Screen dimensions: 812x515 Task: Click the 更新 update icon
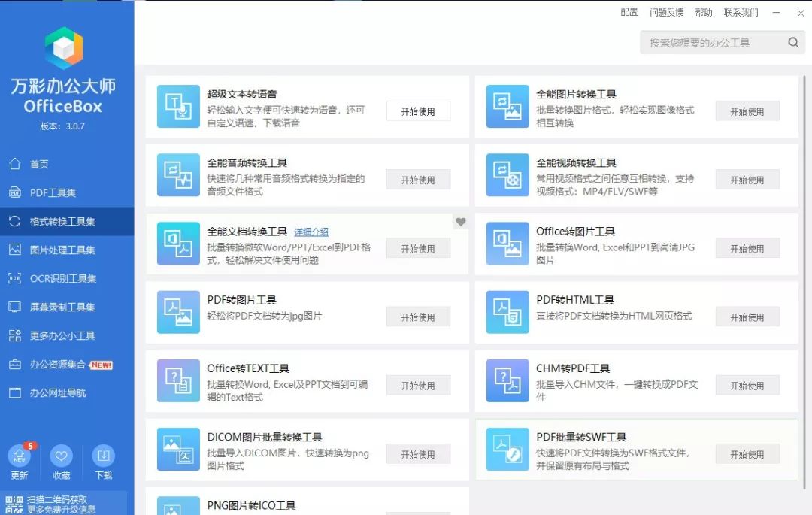(x=19, y=456)
